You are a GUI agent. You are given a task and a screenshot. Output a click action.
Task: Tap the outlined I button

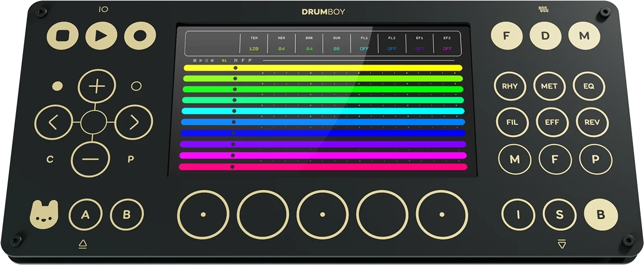pos(519,215)
